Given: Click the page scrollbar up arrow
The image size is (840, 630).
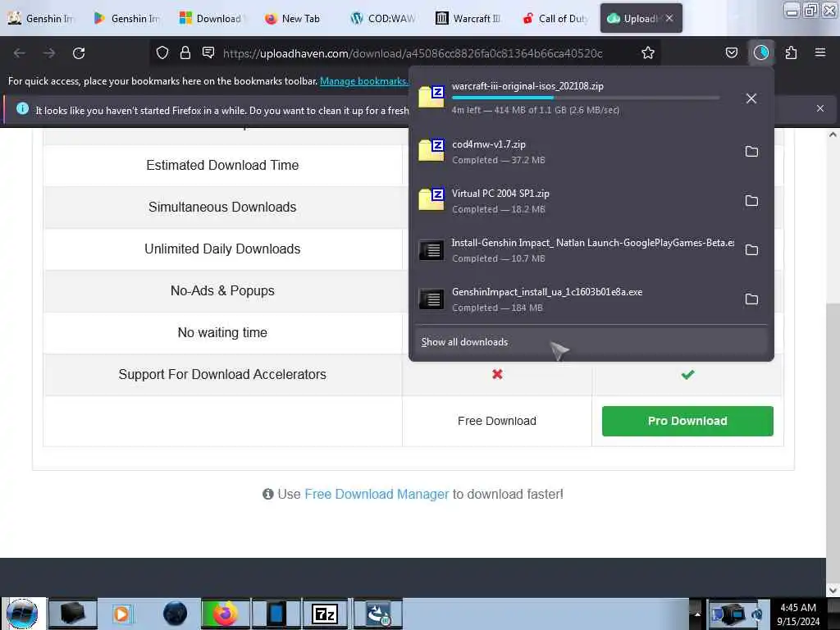Looking at the screenshot, I should pyautogui.click(x=833, y=135).
